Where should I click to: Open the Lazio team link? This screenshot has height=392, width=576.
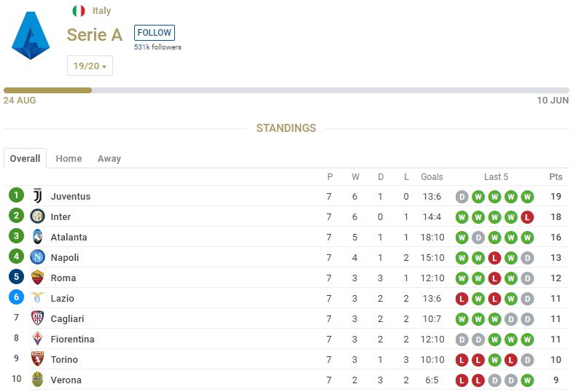[x=62, y=298]
